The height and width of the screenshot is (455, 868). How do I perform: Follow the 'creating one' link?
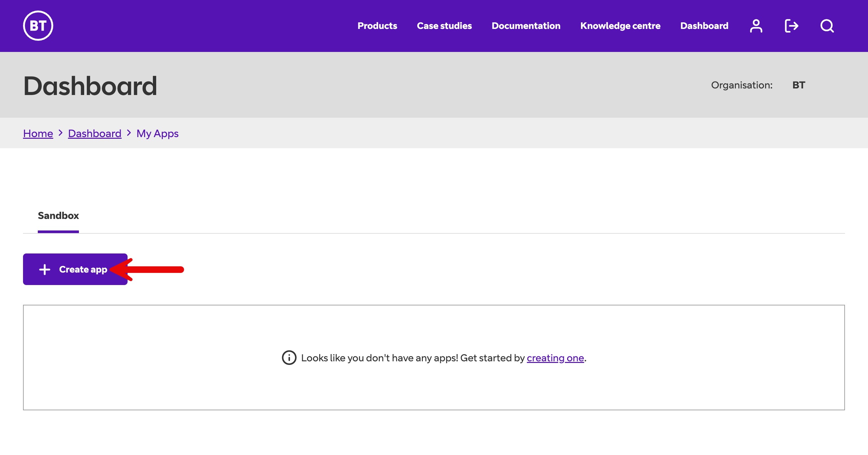point(555,358)
